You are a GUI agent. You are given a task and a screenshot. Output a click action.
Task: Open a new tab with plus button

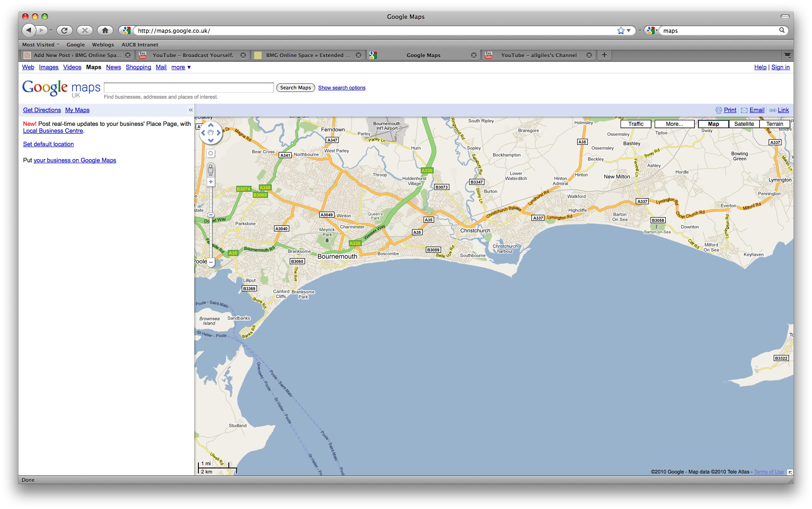point(604,55)
